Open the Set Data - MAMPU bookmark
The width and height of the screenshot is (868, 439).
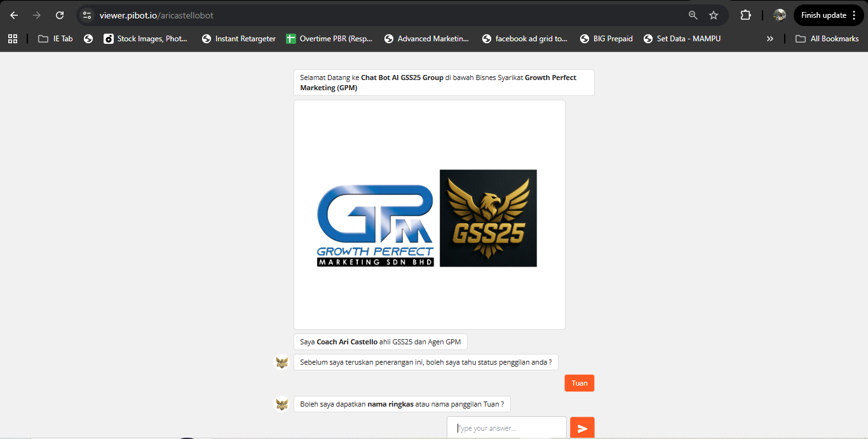point(682,38)
